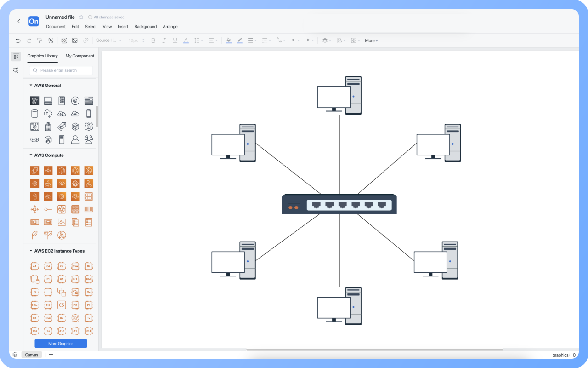
Task: Pick the user icon in AWS General
Action: (x=75, y=139)
